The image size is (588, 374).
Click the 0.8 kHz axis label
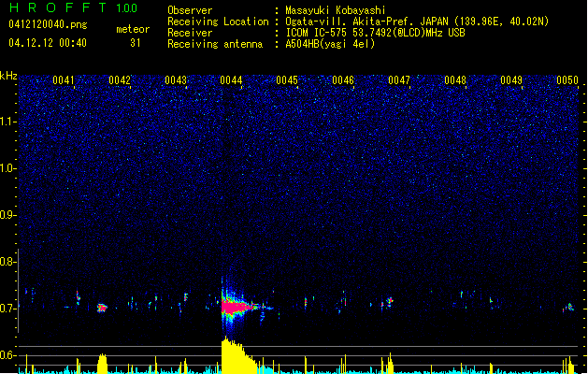(x=7, y=262)
